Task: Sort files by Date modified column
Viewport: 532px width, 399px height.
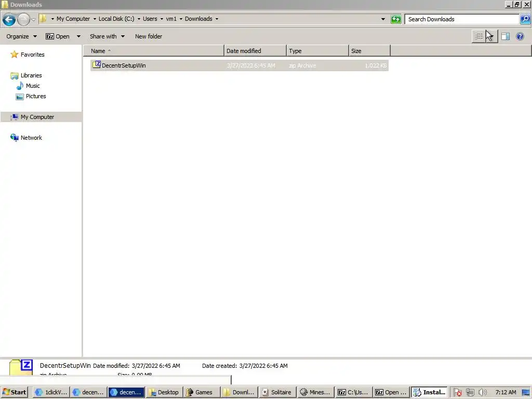Action: click(255, 51)
